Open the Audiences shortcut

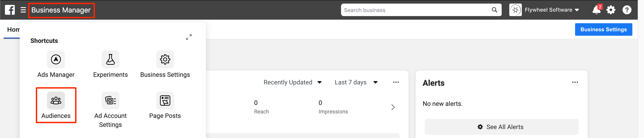coord(56,100)
